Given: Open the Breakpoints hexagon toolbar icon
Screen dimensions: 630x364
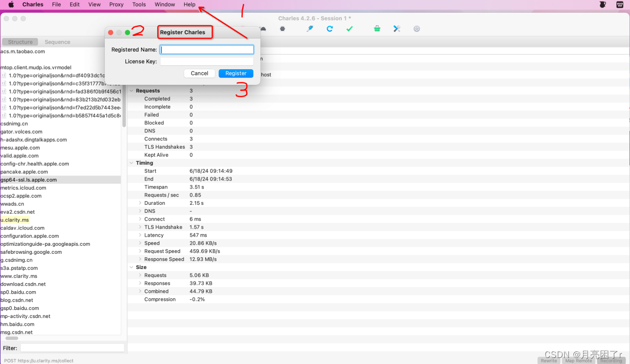Looking at the screenshot, I should click(283, 29).
